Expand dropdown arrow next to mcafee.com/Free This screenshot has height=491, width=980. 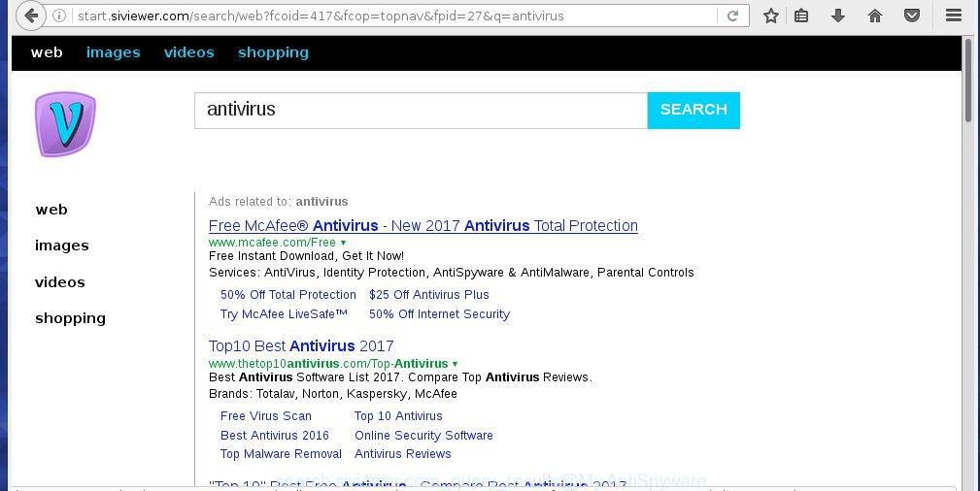coord(343,243)
